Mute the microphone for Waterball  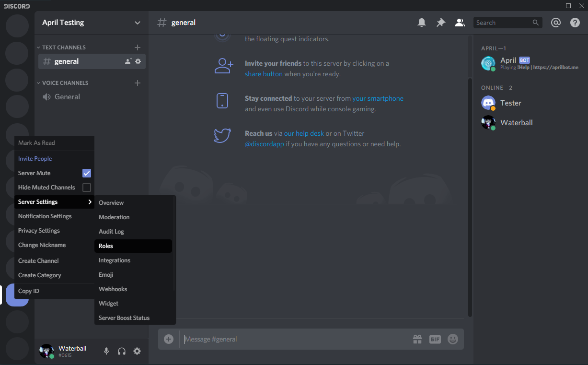(x=106, y=351)
